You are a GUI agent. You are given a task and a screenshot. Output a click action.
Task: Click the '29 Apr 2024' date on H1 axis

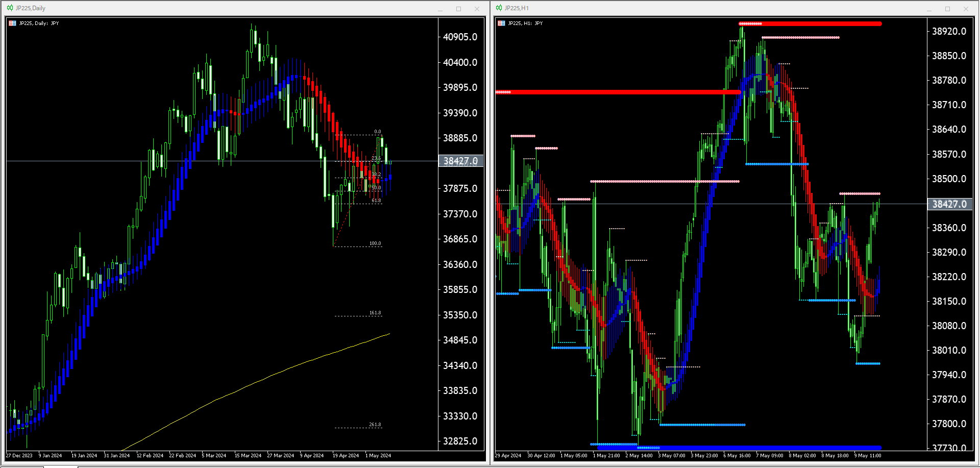point(508,456)
